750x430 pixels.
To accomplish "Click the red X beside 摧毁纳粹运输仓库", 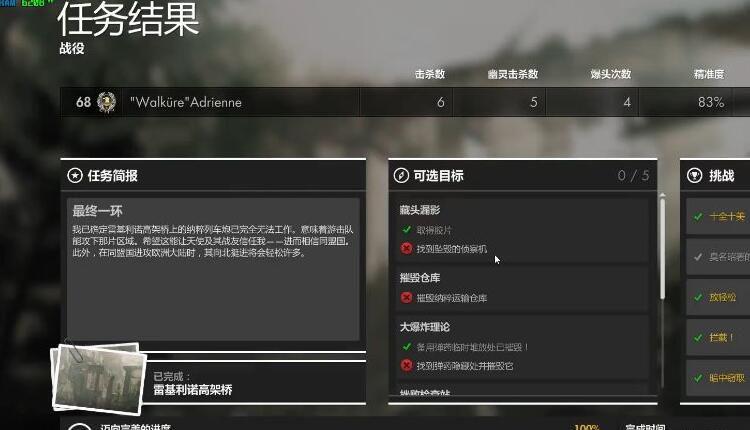I will (x=407, y=298).
